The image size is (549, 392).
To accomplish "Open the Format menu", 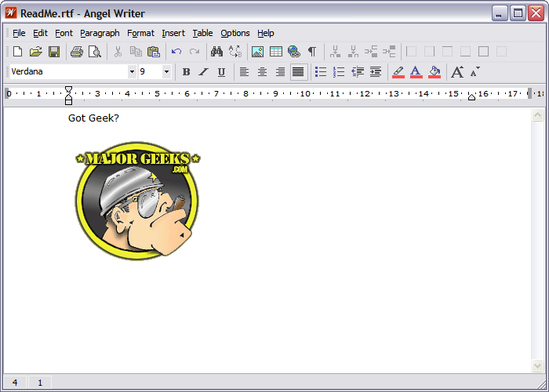I will point(140,33).
